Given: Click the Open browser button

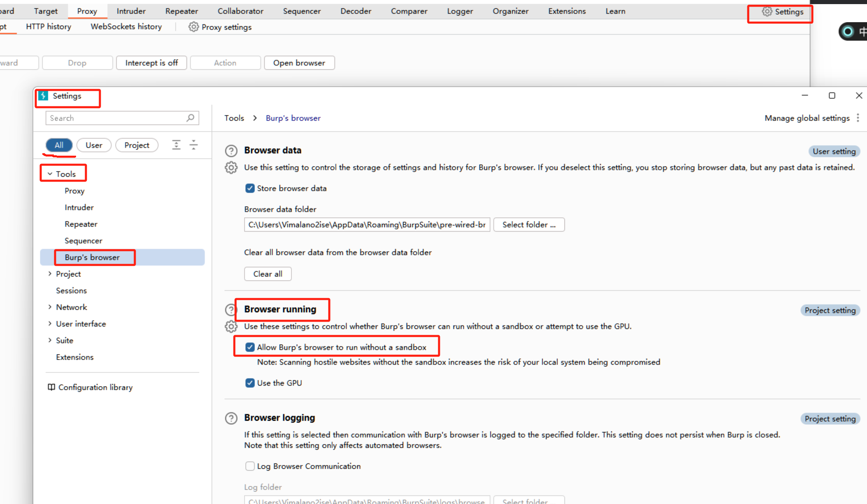Looking at the screenshot, I should tap(299, 63).
